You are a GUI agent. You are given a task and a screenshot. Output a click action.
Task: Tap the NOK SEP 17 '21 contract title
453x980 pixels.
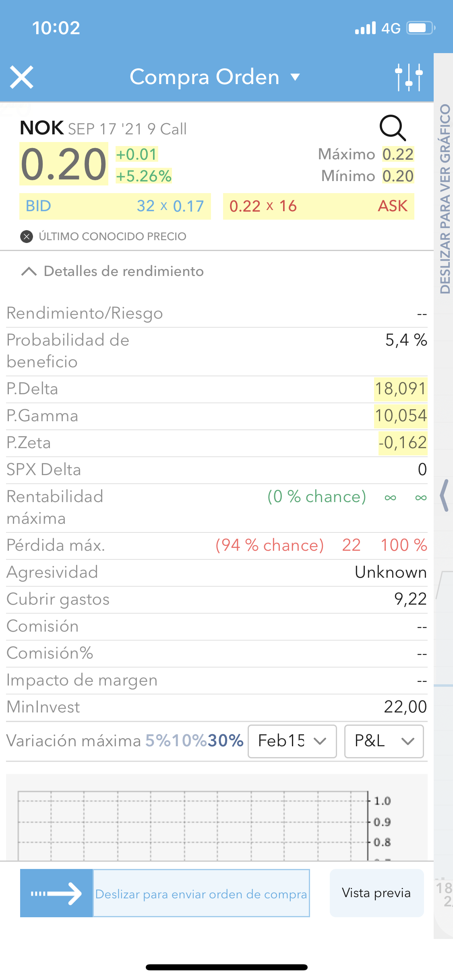(103, 129)
